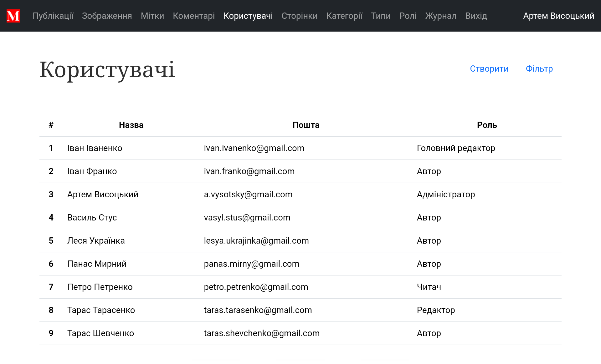Click email taras.shevchenko@gmail.com
The width and height of the screenshot is (601, 364).
pyautogui.click(x=262, y=333)
